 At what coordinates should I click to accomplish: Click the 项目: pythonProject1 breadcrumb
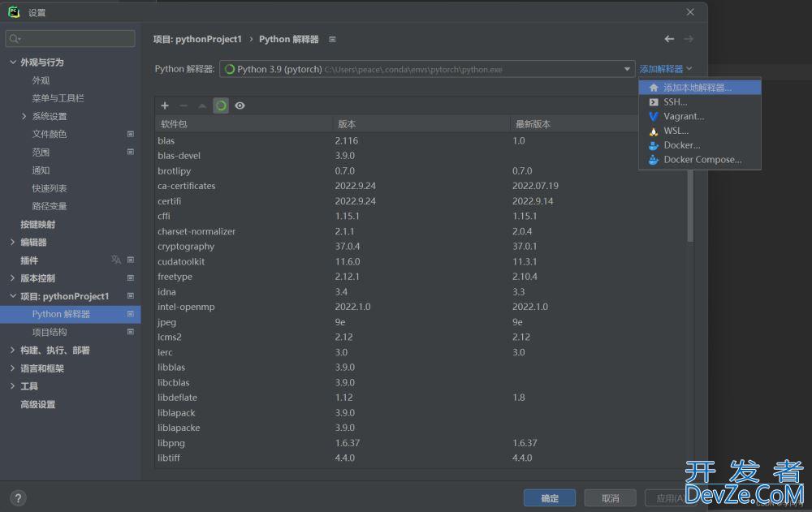pyautogui.click(x=197, y=39)
